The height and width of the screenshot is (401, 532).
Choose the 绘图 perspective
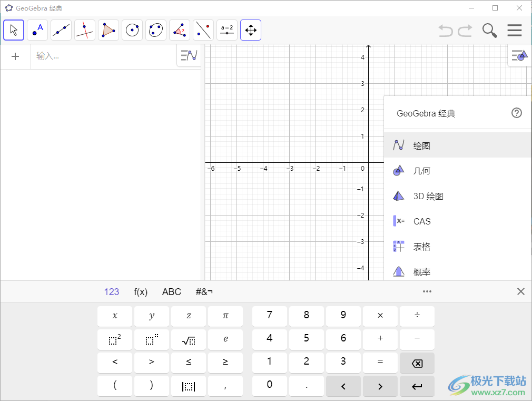(x=458, y=145)
